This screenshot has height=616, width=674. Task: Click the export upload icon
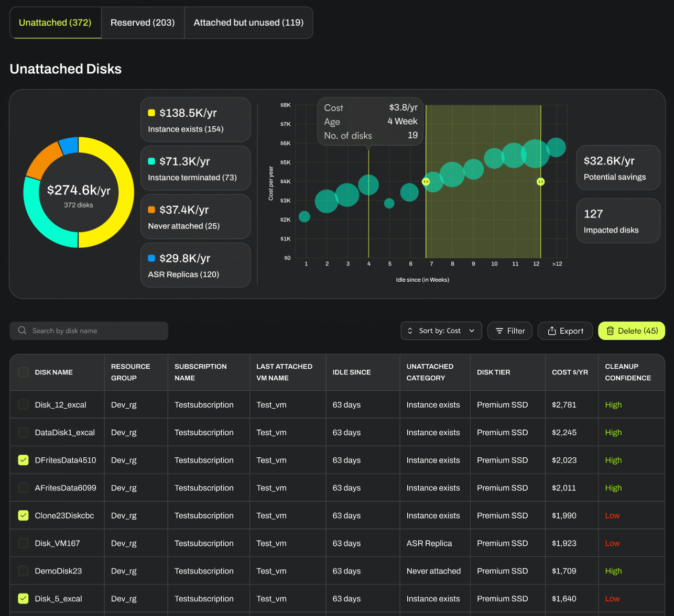pyautogui.click(x=551, y=331)
